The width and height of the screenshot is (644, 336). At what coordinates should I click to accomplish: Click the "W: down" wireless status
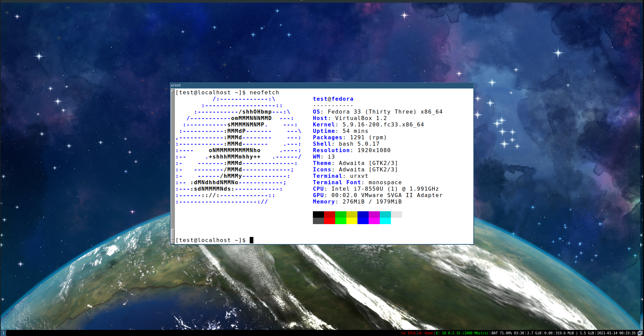point(426,333)
